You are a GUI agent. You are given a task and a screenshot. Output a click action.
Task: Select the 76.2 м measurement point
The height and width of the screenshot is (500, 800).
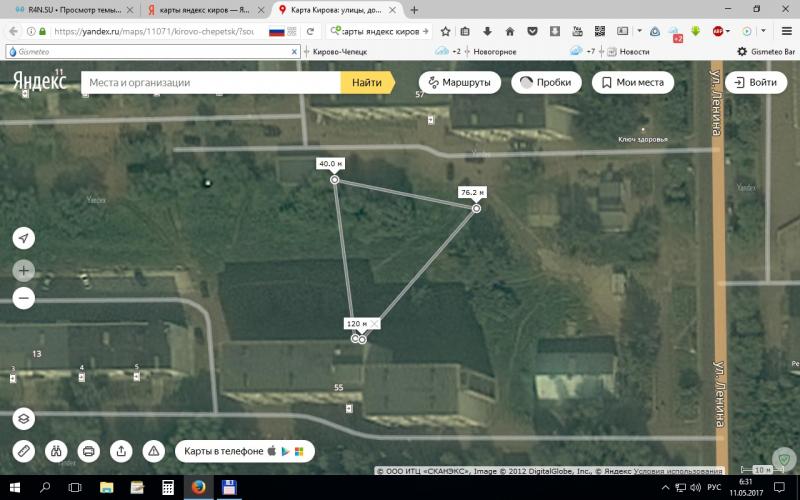pos(476,209)
